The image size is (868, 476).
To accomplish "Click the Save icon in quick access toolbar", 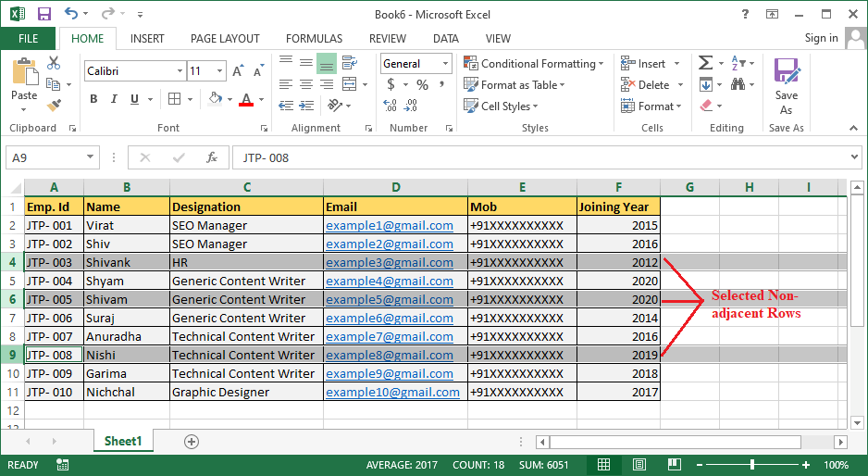I will click(x=43, y=14).
